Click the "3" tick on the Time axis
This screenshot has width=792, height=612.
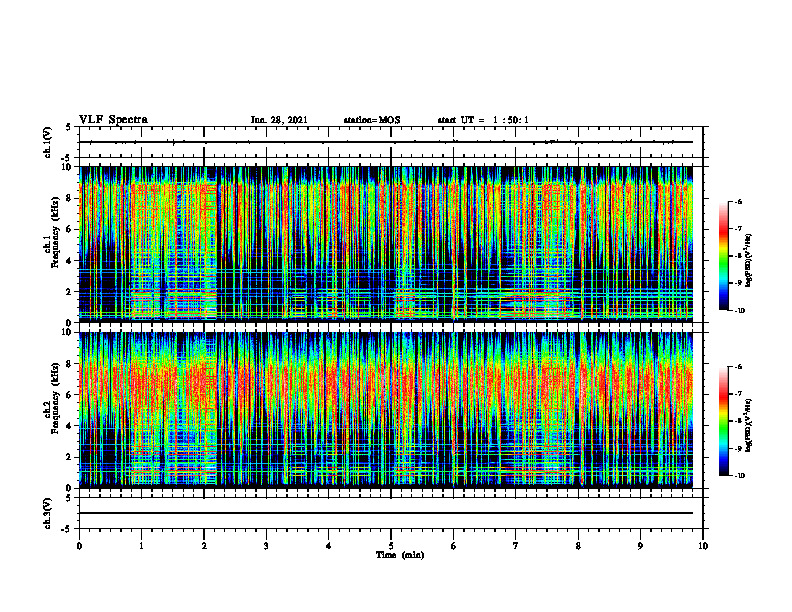coord(266,546)
